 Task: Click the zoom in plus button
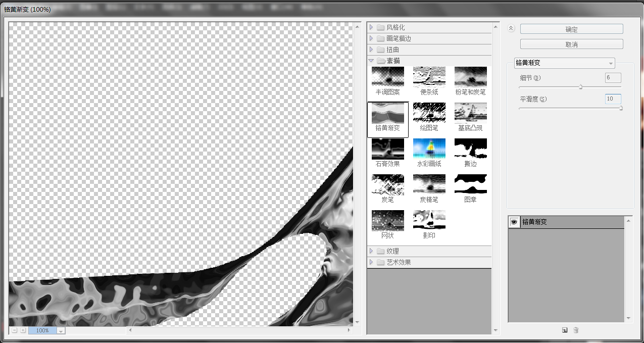(x=23, y=330)
